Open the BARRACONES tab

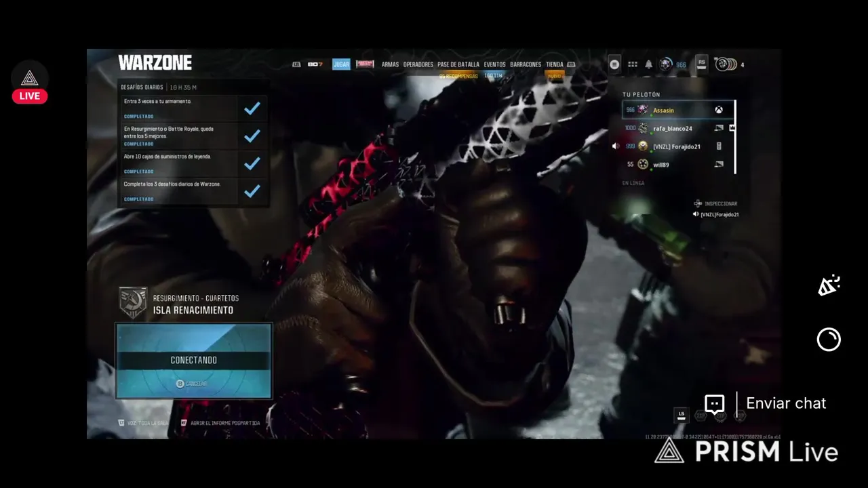tap(526, 64)
